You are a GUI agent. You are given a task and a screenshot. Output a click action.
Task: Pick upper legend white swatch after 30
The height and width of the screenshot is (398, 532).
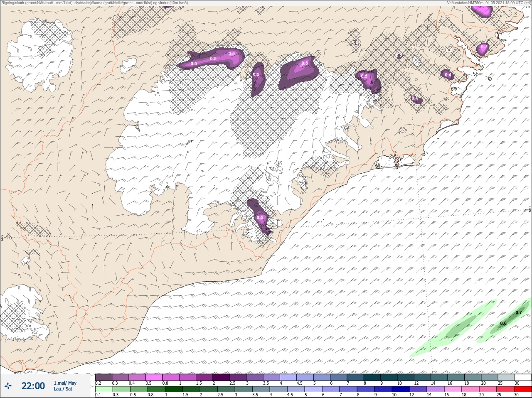(523, 377)
